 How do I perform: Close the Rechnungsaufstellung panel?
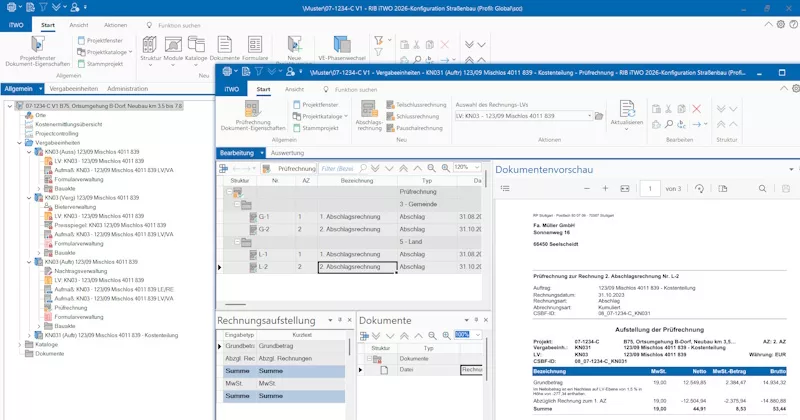pos(349,320)
